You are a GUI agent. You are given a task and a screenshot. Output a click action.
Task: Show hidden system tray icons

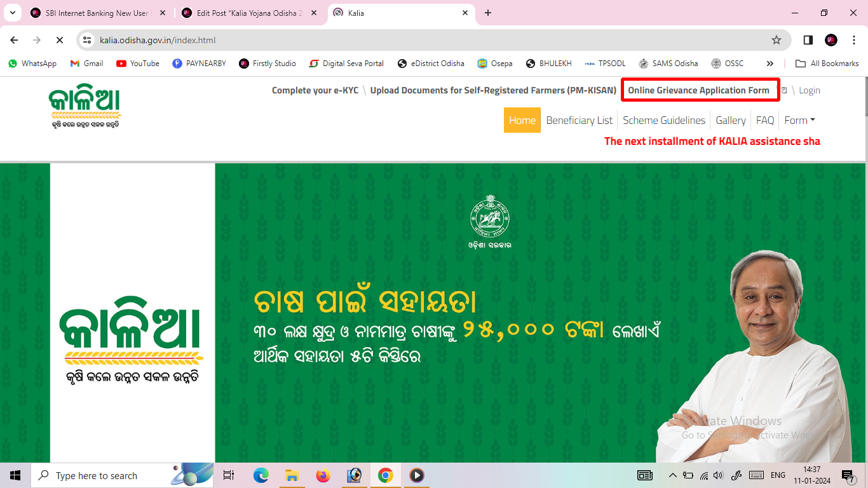672,475
